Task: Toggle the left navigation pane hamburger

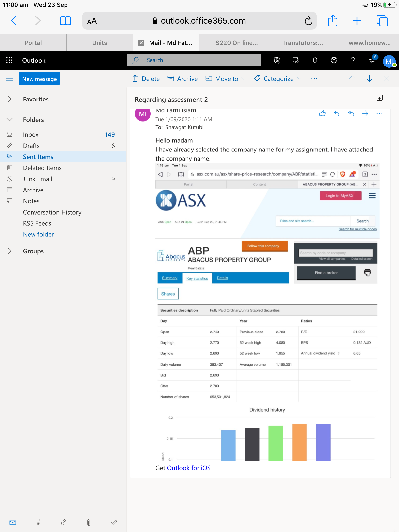Action: tap(9, 79)
